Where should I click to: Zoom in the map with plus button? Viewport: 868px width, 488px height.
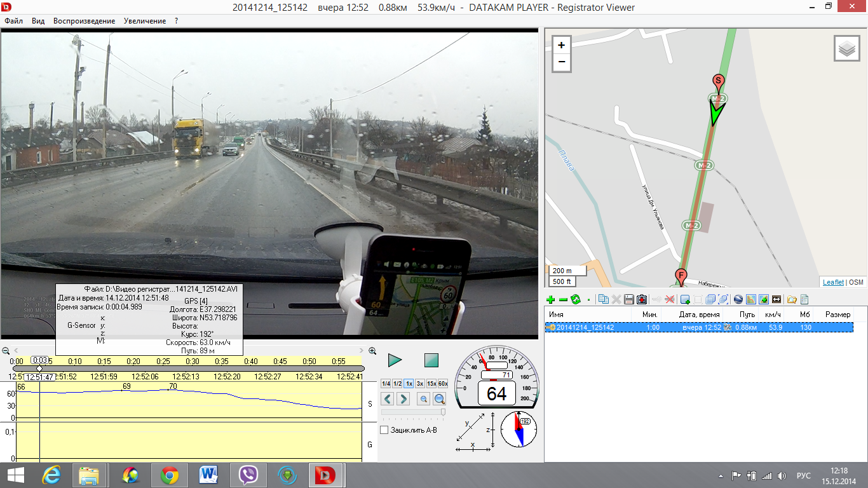point(561,45)
